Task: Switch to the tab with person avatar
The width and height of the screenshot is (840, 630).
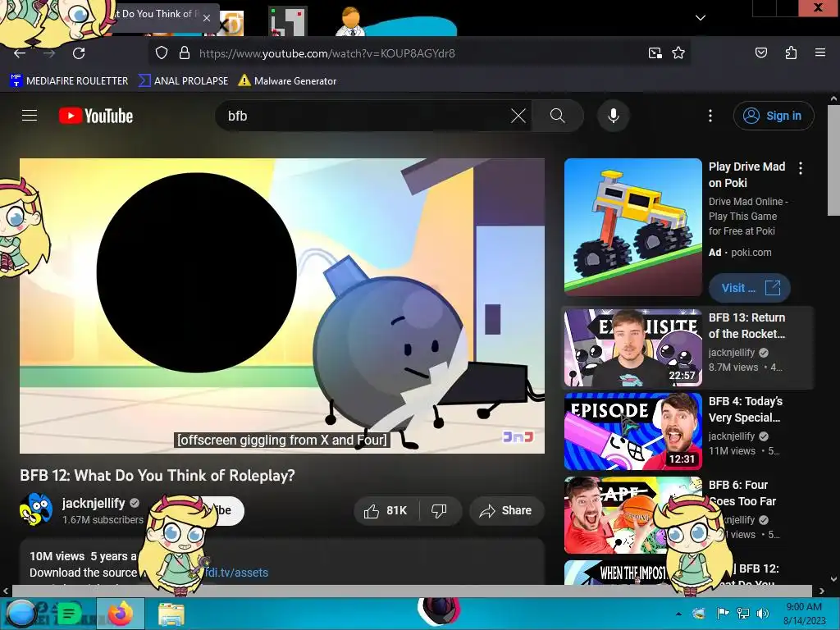Action: tap(351, 21)
